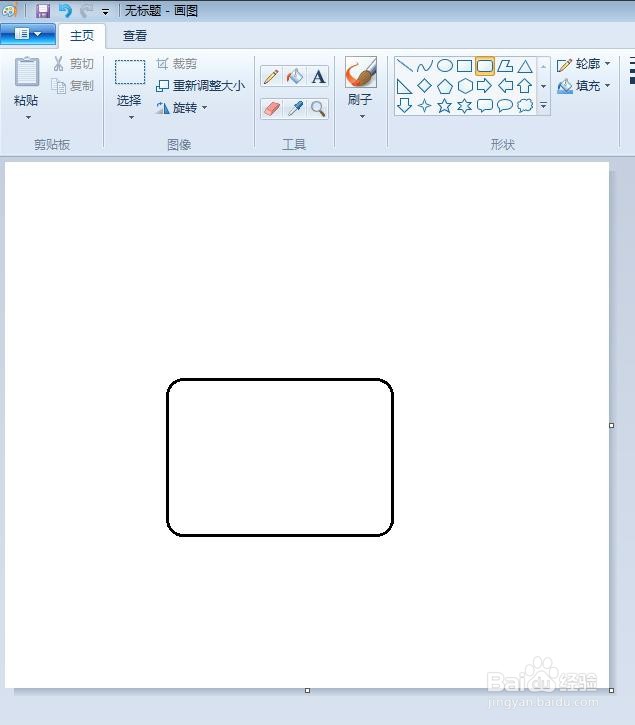Choose the Rectangle shape
Viewport: 635px width, 725px height.
click(x=464, y=66)
